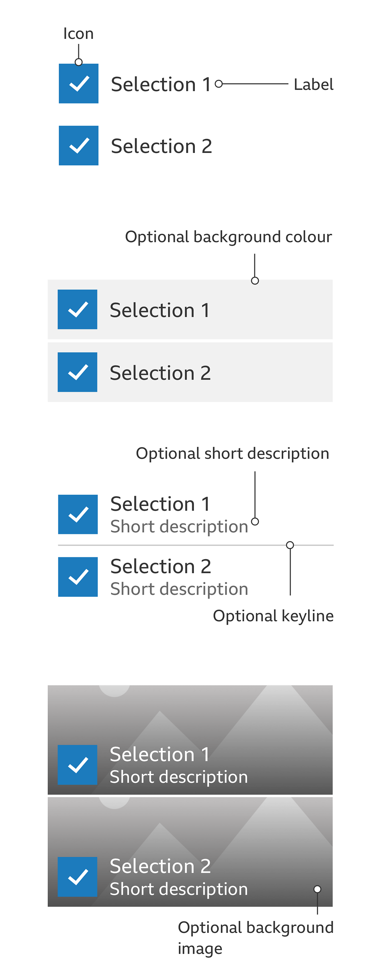Uncheck the topmost Selection 1 checkbox under Icon
This screenshot has width=382, height=980.
[x=78, y=83]
